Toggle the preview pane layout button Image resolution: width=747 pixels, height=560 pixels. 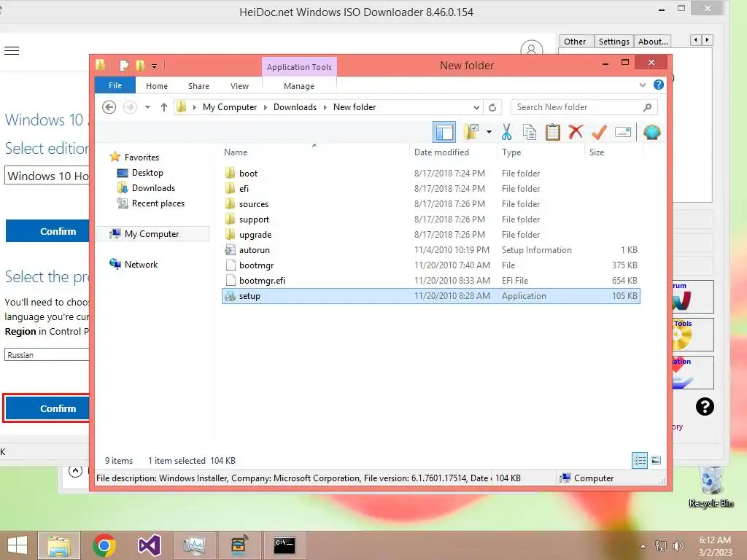(x=444, y=133)
